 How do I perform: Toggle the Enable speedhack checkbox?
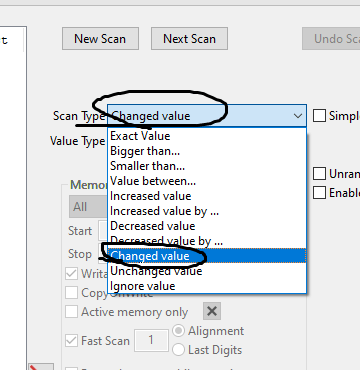click(319, 193)
